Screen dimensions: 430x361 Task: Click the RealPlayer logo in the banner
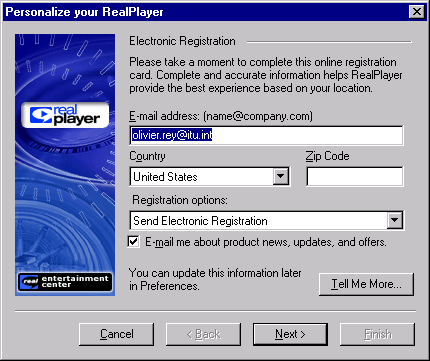pos(65,115)
